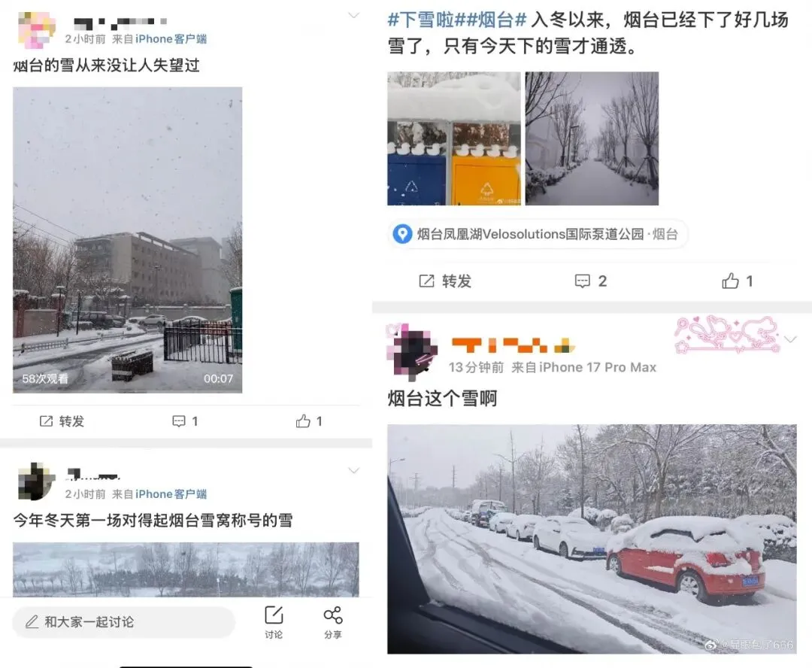Open the first poster's avatar profile
This screenshot has width=812, height=668.
coord(36,30)
